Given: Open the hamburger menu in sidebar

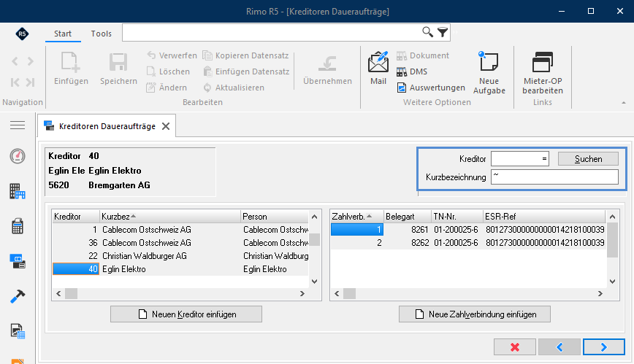Looking at the screenshot, I should click(x=18, y=125).
